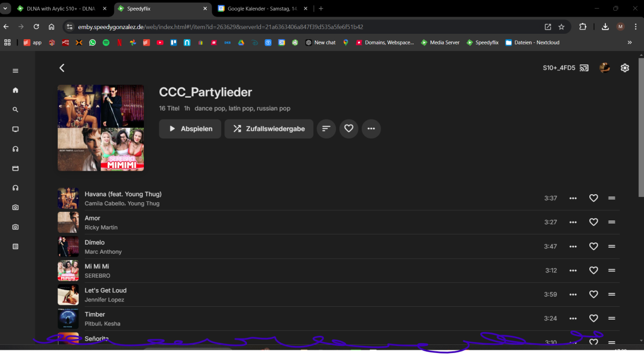644x354 pixels.
Task: Start Zufallswiedergabe for the playlist
Action: [x=268, y=129]
